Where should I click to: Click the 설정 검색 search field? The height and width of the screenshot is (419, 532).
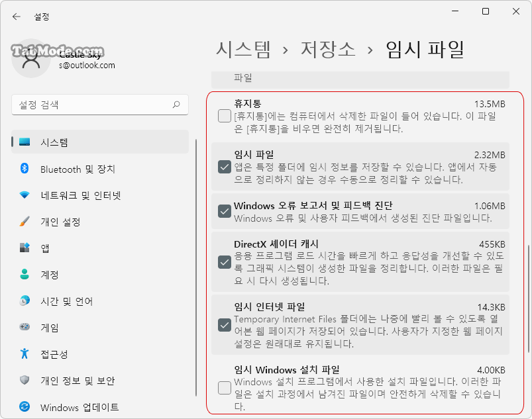point(100,105)
